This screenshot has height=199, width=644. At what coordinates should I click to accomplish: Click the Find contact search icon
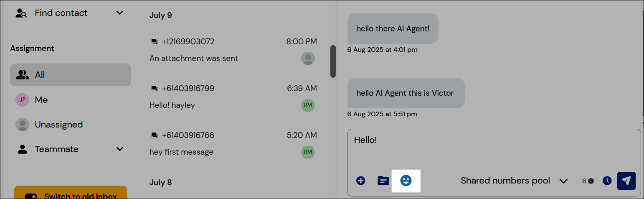[x=21, y=13]
